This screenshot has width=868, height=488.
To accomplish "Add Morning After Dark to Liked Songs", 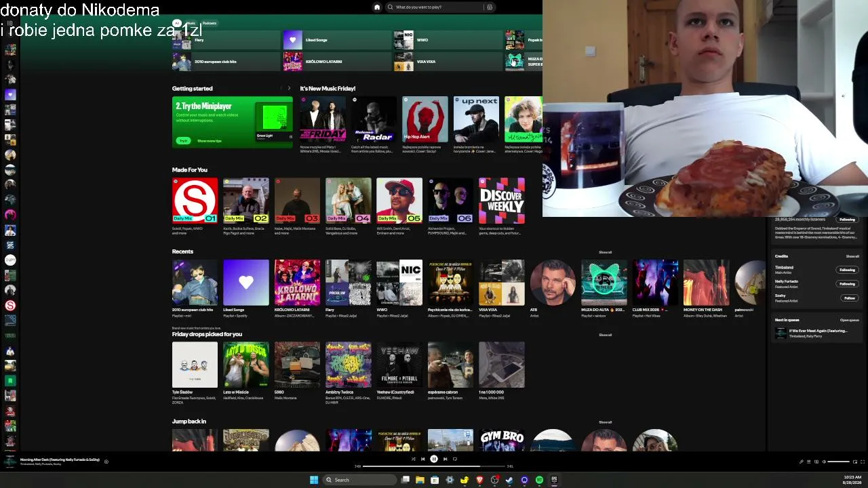I will (x=106, y=462).
